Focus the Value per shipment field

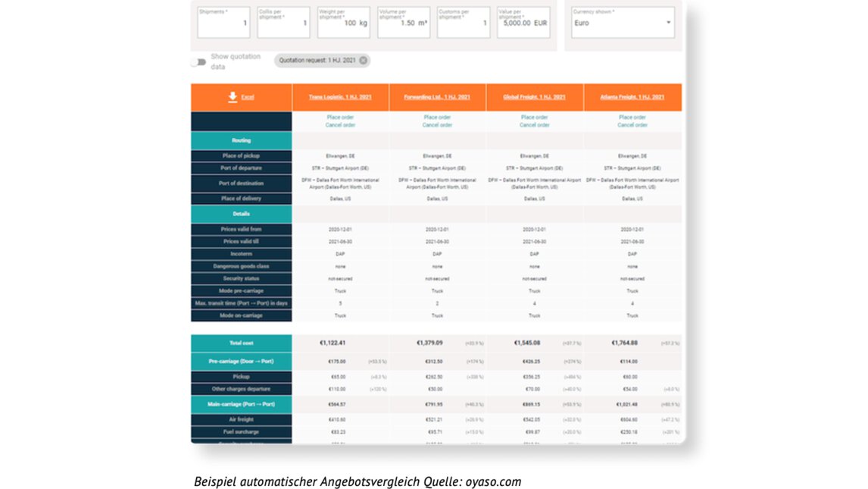(523, 23)
